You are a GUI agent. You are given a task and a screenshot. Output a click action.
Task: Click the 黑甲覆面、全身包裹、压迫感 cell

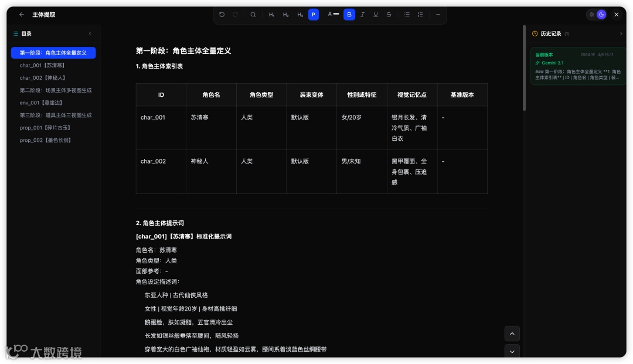pyautogui.click(x=412, y=172)
